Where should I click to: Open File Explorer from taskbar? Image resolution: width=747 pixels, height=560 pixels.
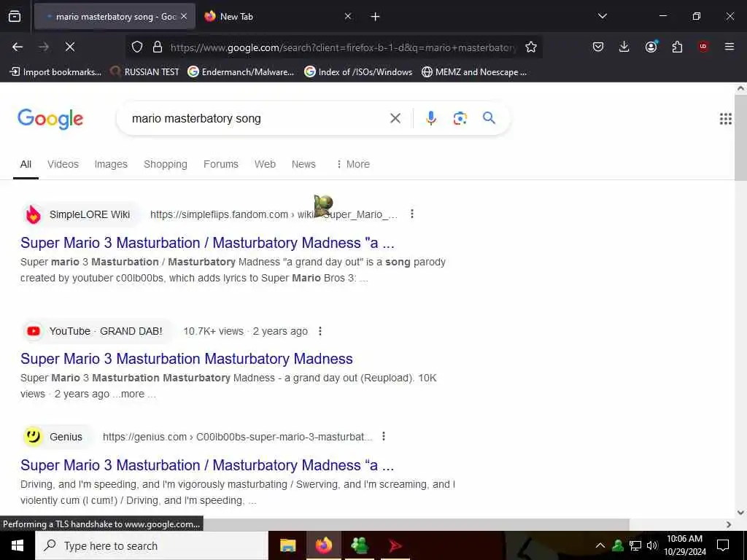287,545
